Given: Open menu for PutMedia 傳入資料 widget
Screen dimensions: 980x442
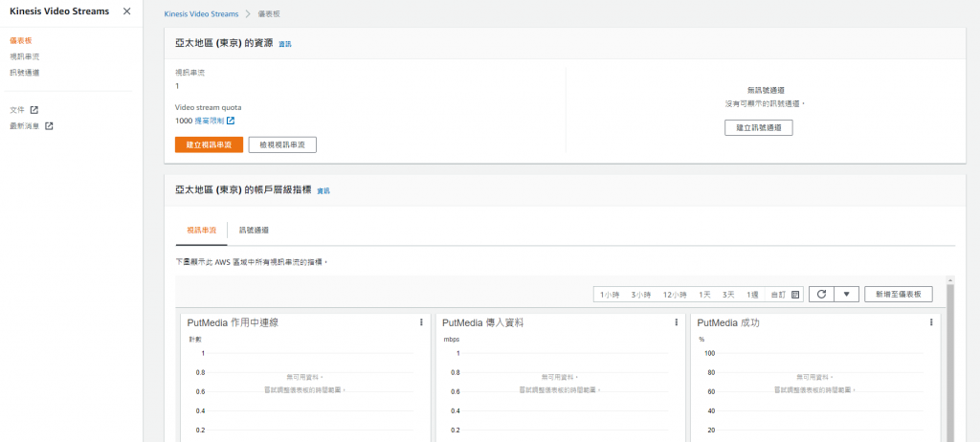Looking at the screenshot, I should tap(677, 322).
